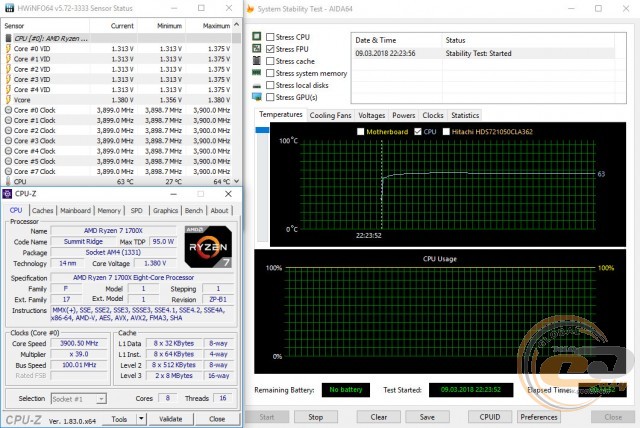Click the Ryzen 7 logo in CPU-Z
The height and width of the screenshot is (428, 640).
[x=208, y=247]
